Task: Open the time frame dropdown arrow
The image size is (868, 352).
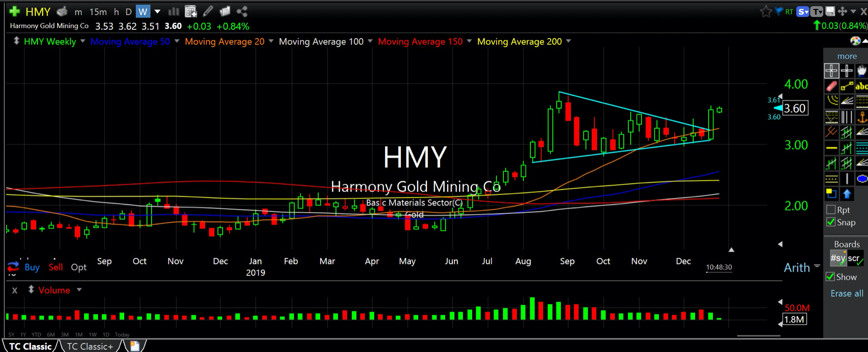Action: click(157, 11)
